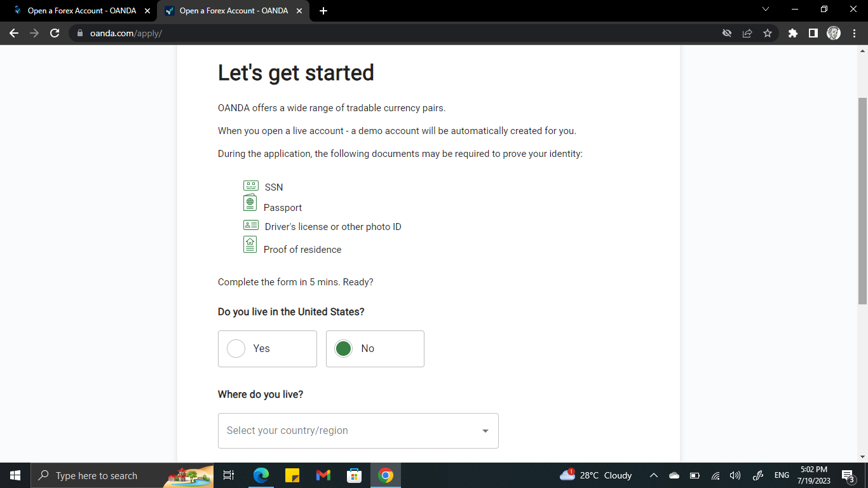Screen dimensions: 868x488
Task: Click the Where do you live? label
Action: point(261,395)
